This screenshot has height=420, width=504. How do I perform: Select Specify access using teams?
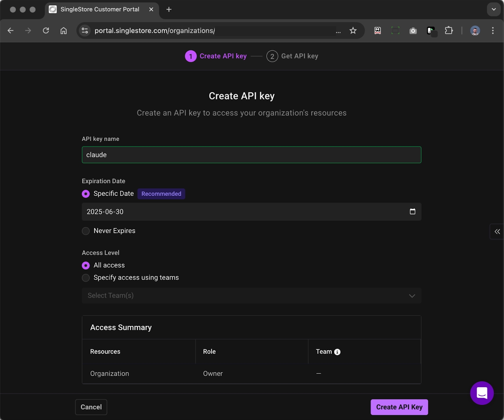pyautogui.click(x=86, y=278)
